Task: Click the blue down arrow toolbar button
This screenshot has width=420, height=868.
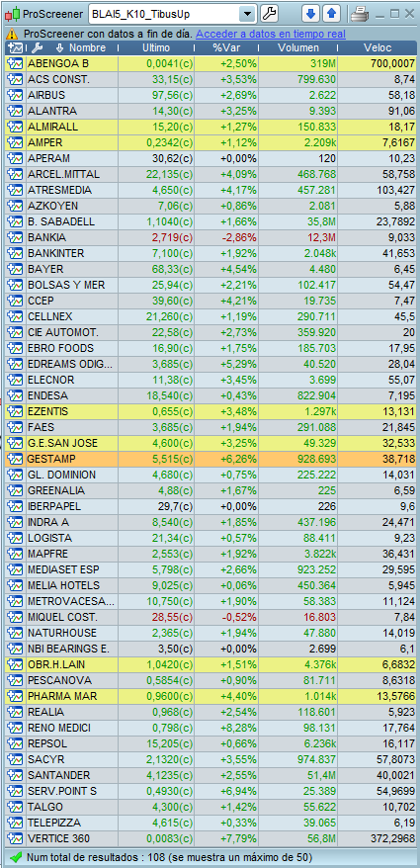Action: [311, 13]
